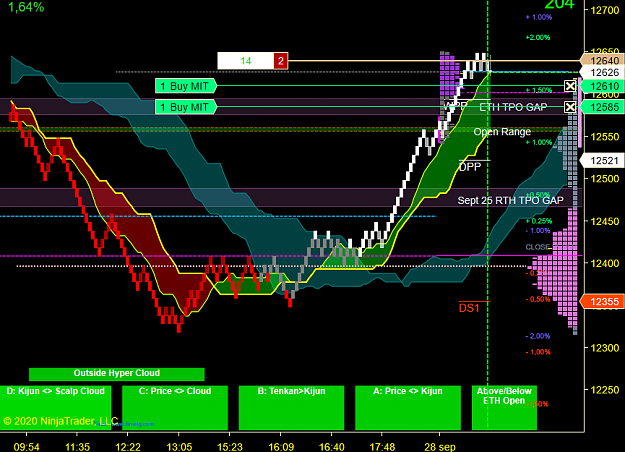Click the A: Price <> Kijun panel
The width and height of the screenshot is (625, 452).
point(408,407)
